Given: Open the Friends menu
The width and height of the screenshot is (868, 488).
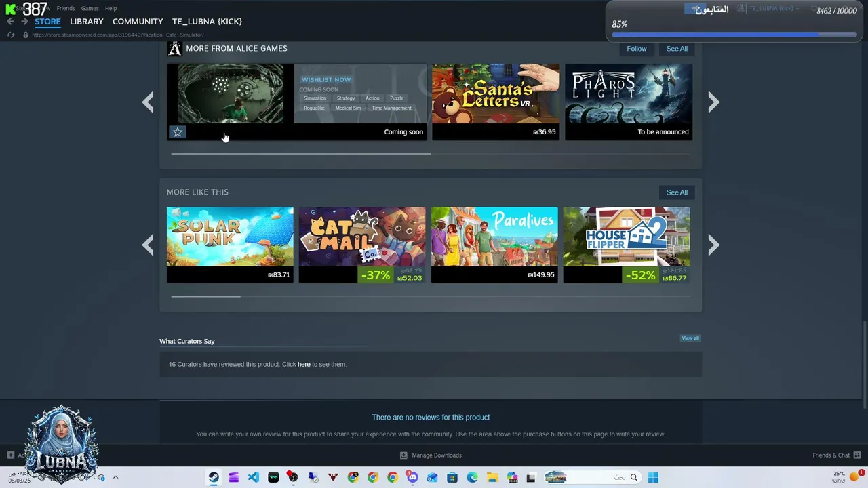Looking at the screenshot, I should pos(66,8).
